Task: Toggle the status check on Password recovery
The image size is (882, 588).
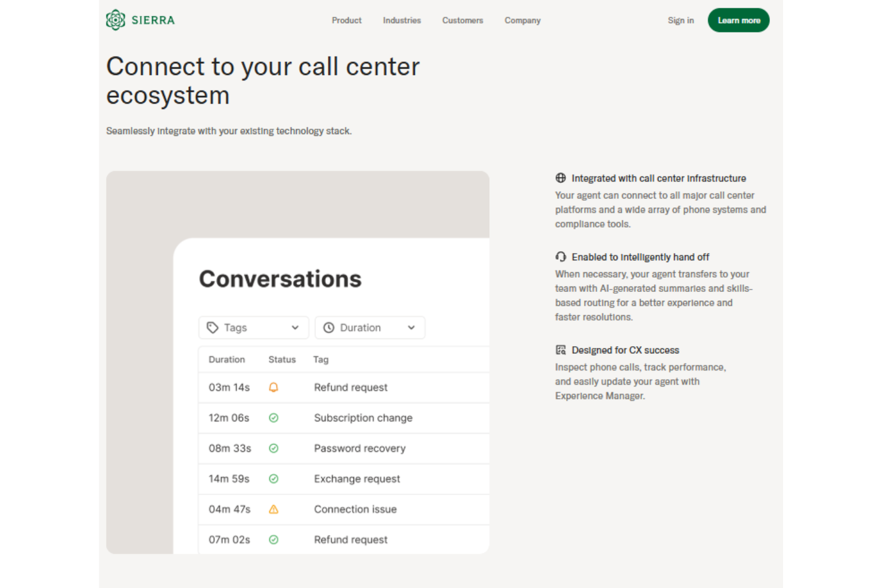Action: coord(274,448)
